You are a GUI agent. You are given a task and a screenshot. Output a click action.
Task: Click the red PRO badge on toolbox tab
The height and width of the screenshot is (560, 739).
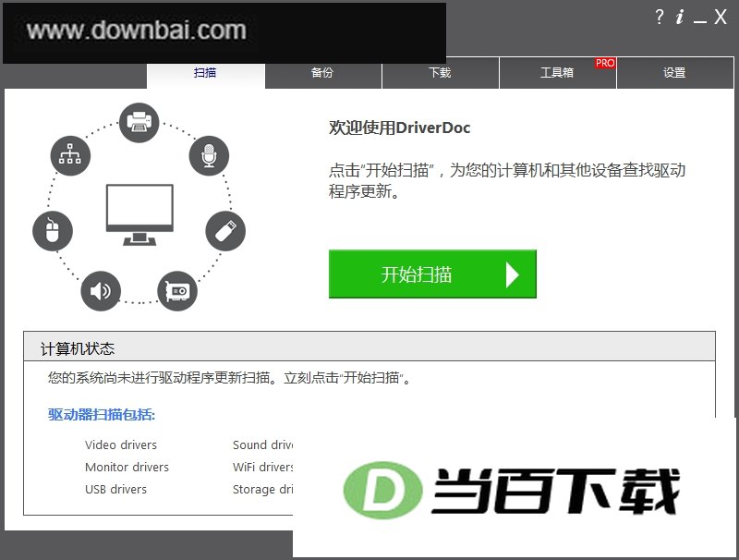click(x=605, y=63)
